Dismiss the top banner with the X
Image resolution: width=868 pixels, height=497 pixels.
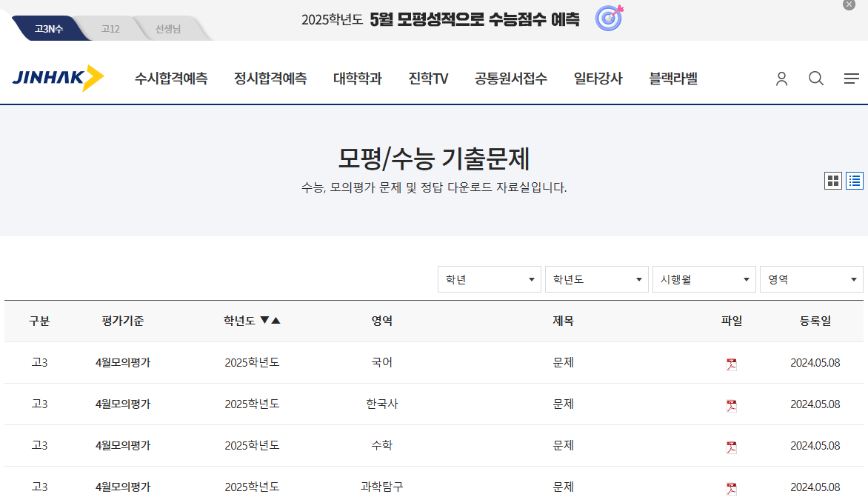(848, 5)
